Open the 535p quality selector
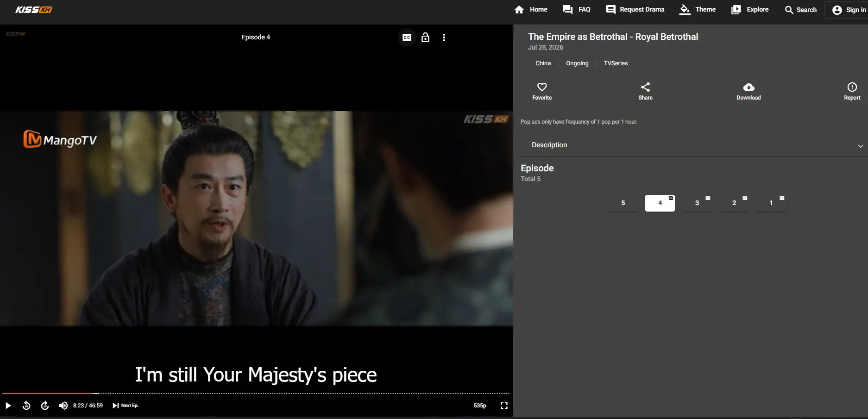868x419 pixels. pyautogui.click(x=480, y=406)
